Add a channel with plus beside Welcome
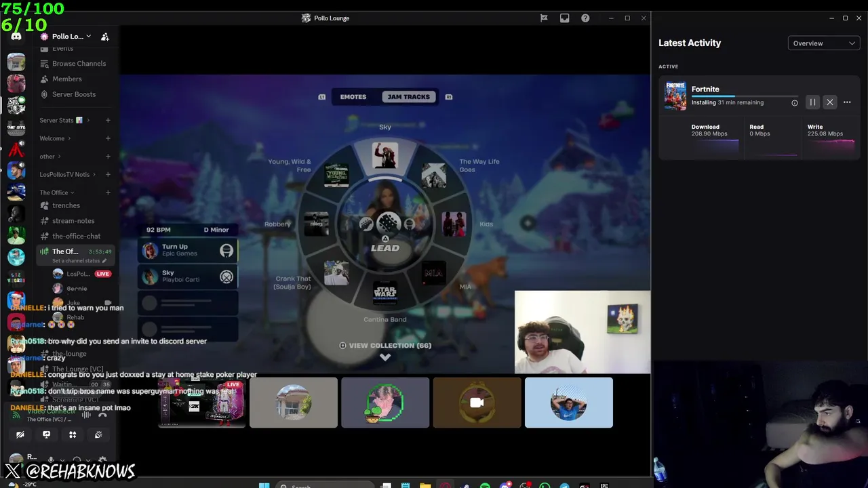868x488 pixels. [x=107, y=138]
